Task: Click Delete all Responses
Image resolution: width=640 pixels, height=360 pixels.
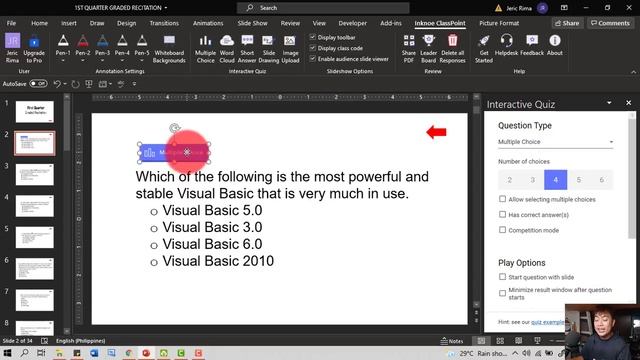Action: pos(452,49)
